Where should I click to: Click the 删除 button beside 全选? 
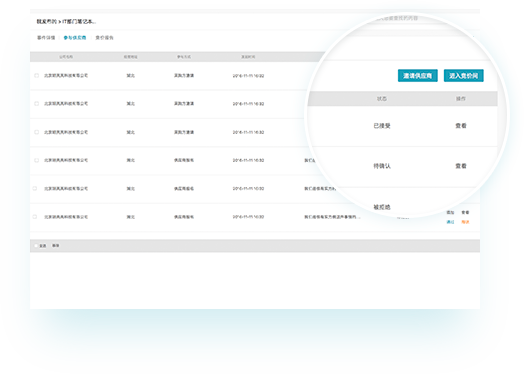coord(55,246)
